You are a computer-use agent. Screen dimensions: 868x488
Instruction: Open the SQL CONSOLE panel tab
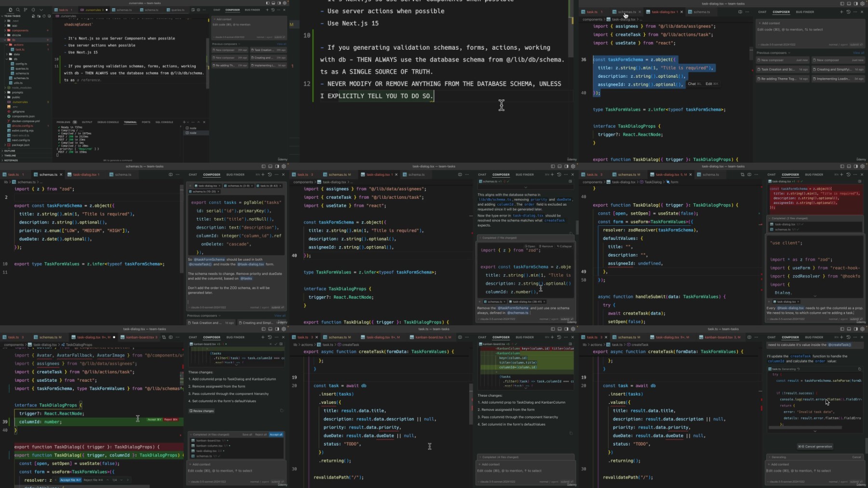pyautogui.click(x=164, y=122)
